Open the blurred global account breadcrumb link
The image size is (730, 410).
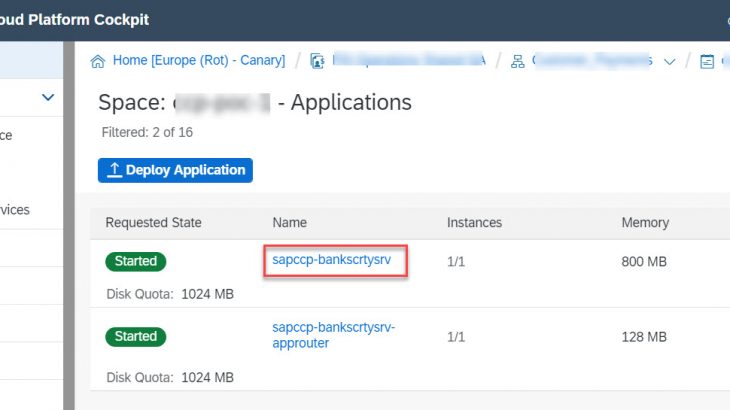[x=408, y=61]
